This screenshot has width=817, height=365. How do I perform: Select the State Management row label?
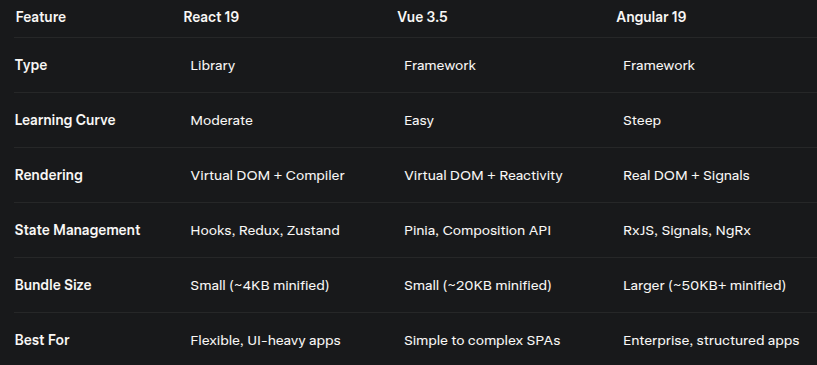tap(77, 230)
